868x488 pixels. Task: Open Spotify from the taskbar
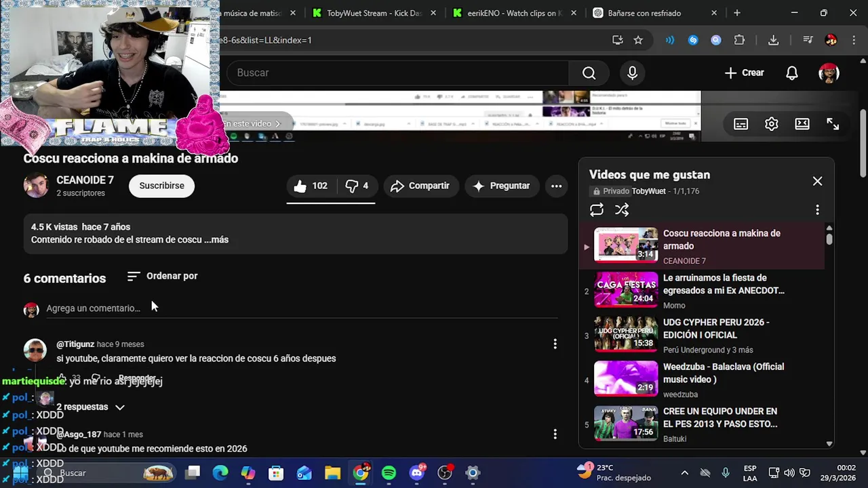coord(389,472)
